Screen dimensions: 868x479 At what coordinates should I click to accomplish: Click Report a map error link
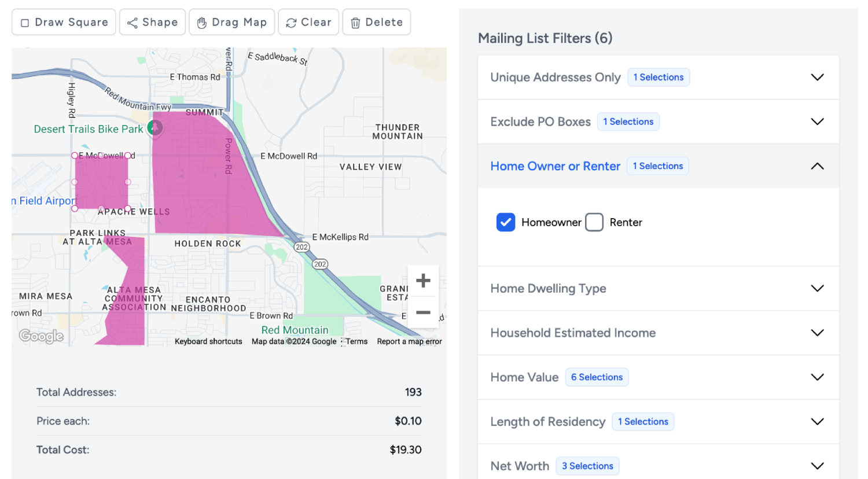point(409,341)
